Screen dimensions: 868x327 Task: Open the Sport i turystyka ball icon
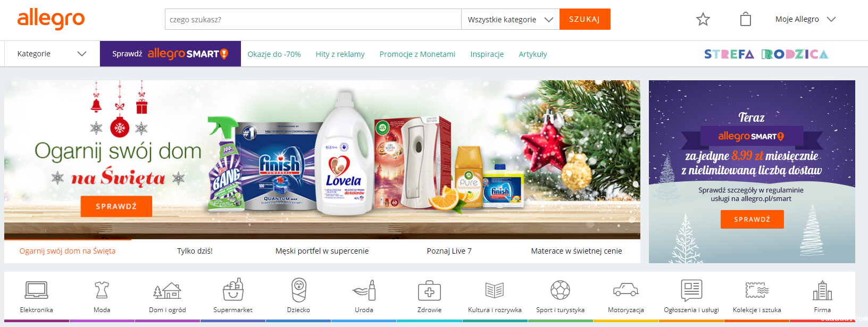pos(560,290)
